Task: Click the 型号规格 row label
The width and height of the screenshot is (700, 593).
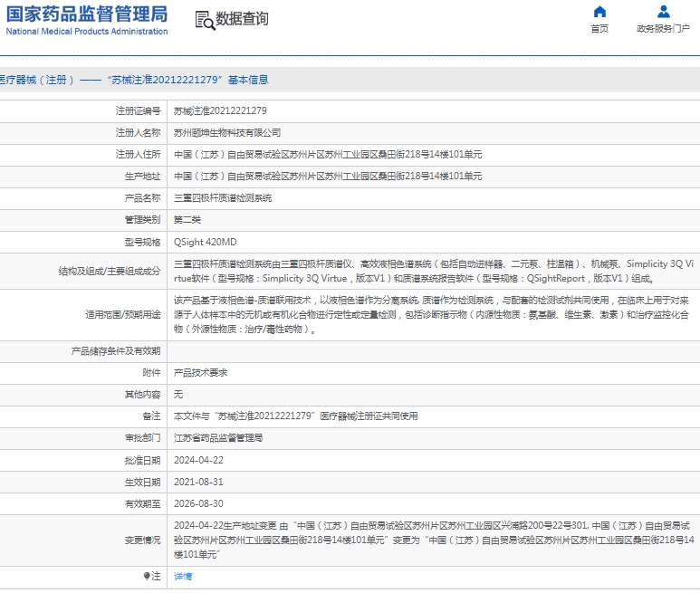Action: tap(142, 242)
